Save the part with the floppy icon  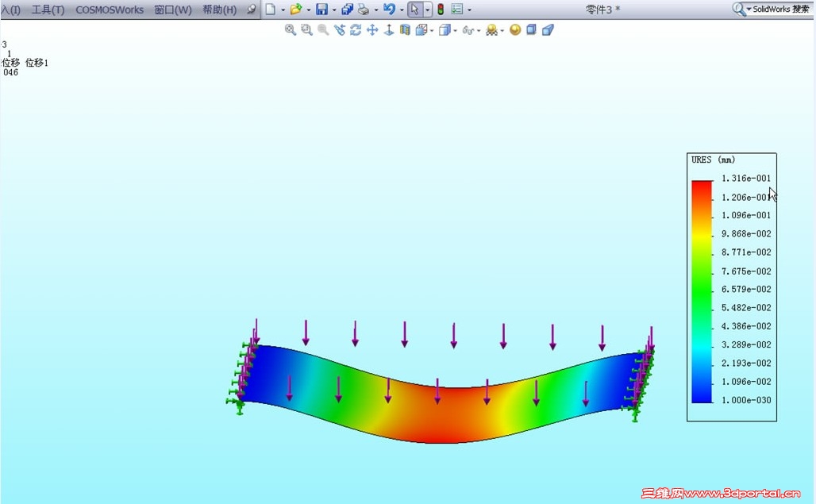pos(322,9)
